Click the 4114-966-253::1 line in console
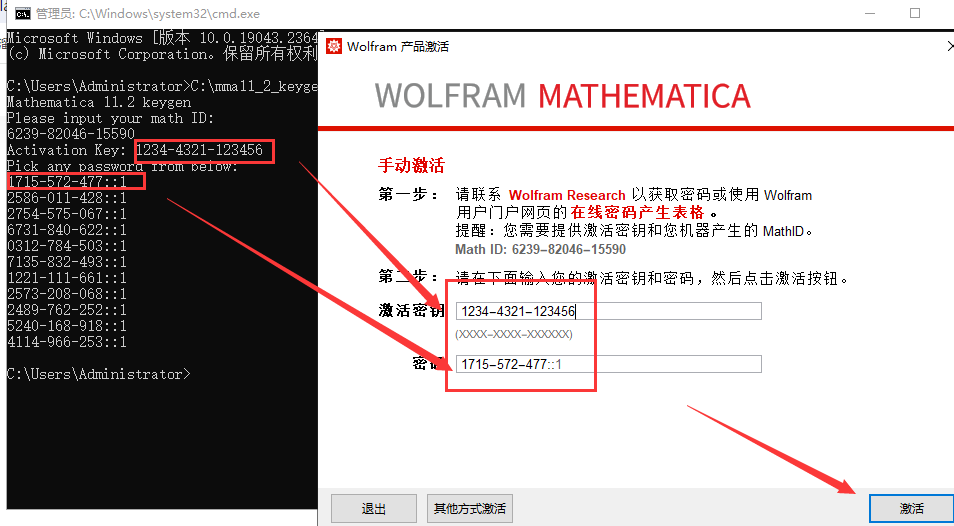954x526 pixels. 66,342
